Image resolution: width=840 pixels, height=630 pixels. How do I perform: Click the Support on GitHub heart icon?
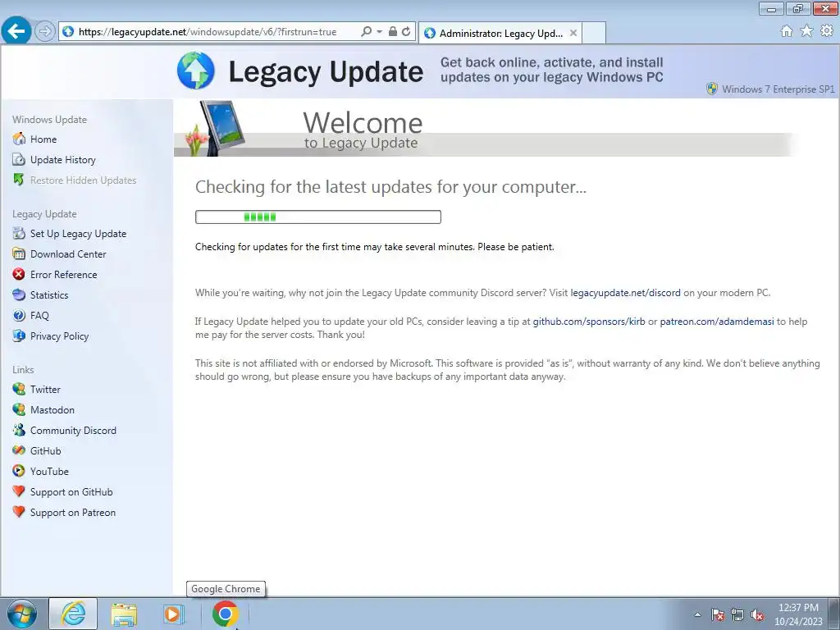coord(19,492)
